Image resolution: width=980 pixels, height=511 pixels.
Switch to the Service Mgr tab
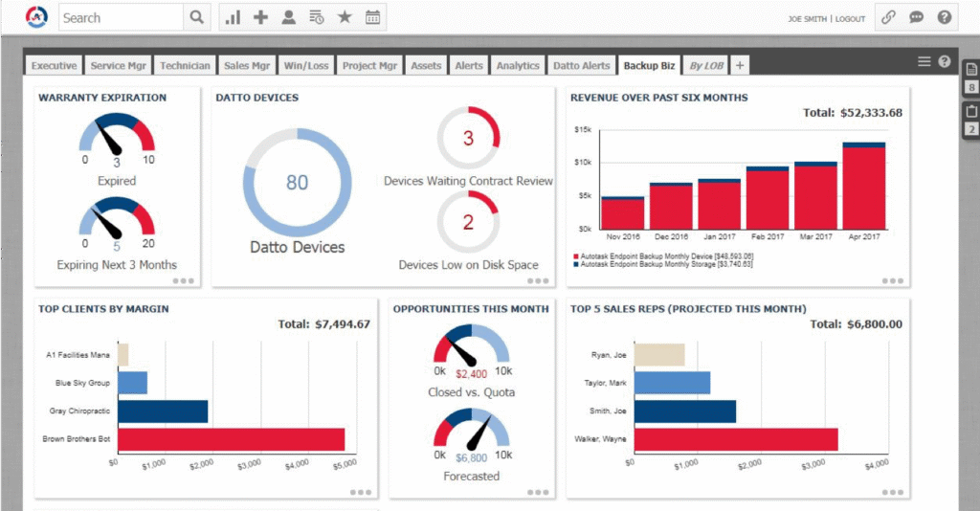pyautogui.click(x=118, y=66)
